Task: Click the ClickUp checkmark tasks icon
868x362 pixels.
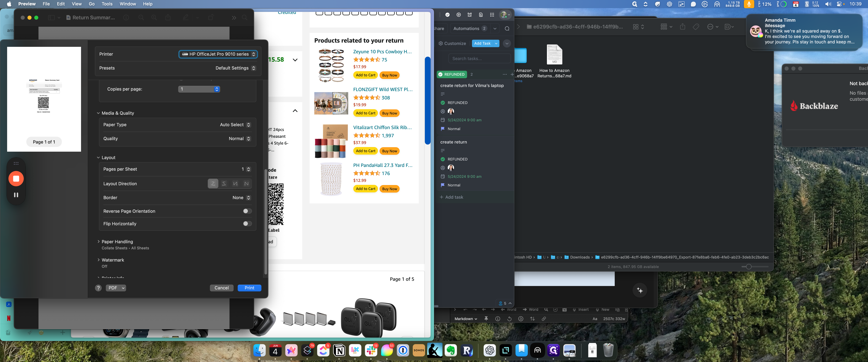Action: (x=448, y=15)
